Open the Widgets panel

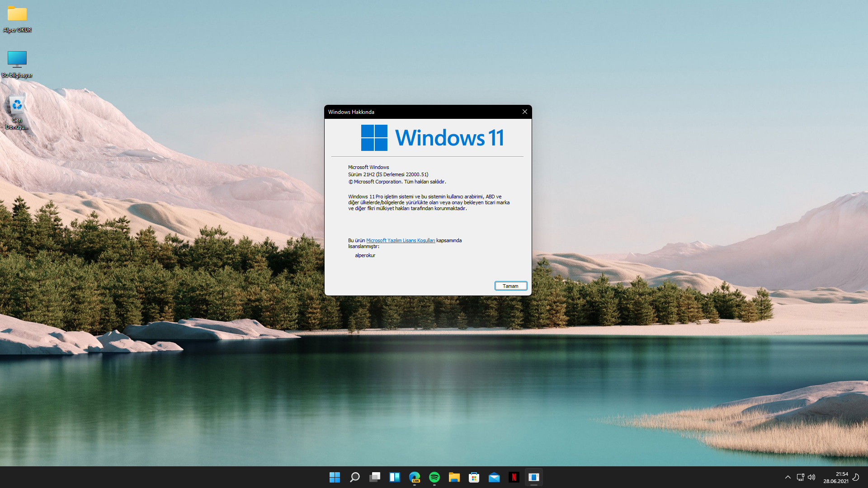(x=395, y=477)
